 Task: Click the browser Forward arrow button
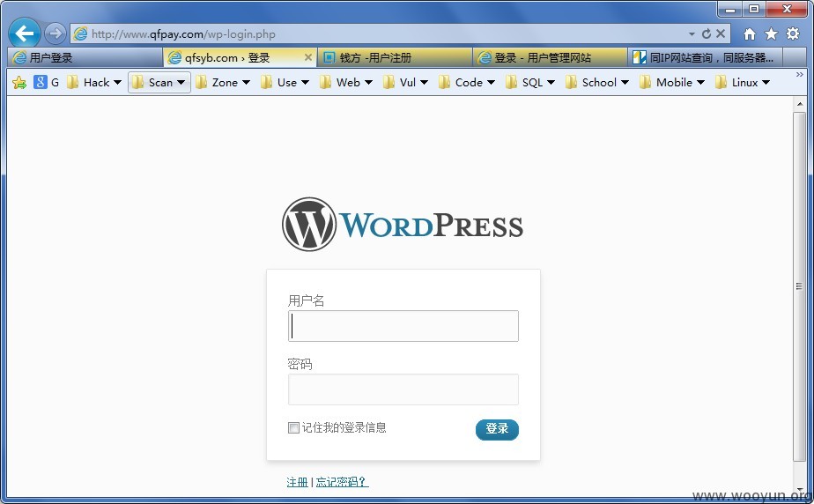[55, 33]
